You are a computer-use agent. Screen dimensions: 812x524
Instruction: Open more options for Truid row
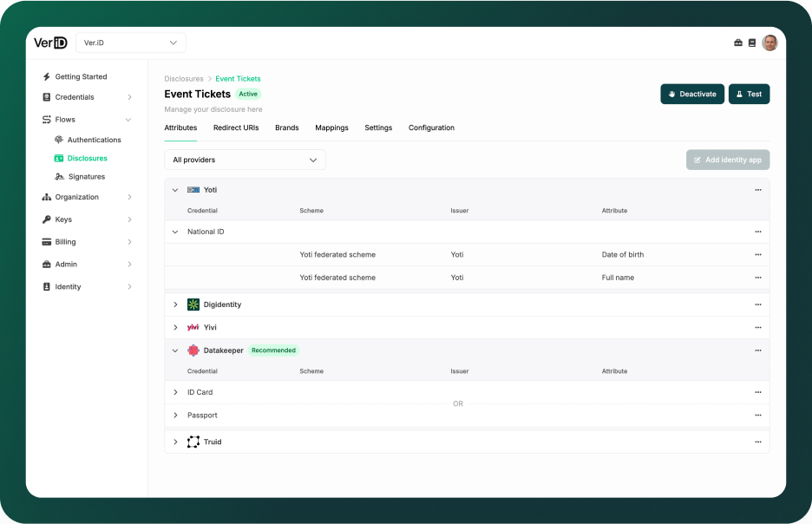pos(757,442)
